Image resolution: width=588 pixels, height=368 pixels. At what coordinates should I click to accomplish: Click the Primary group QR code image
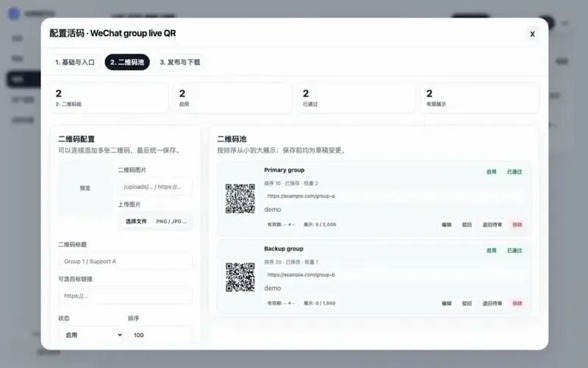point(240,199)
